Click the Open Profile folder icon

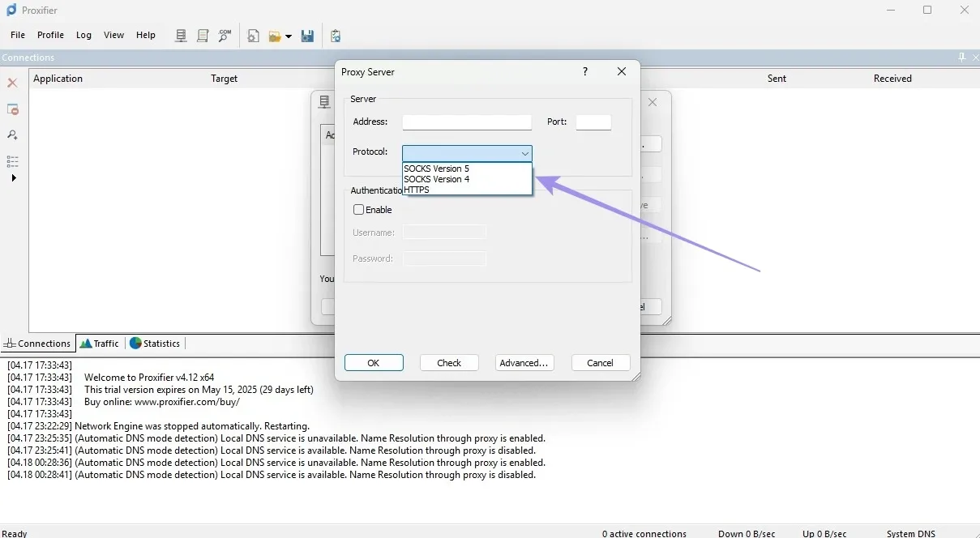click(276, 36)
